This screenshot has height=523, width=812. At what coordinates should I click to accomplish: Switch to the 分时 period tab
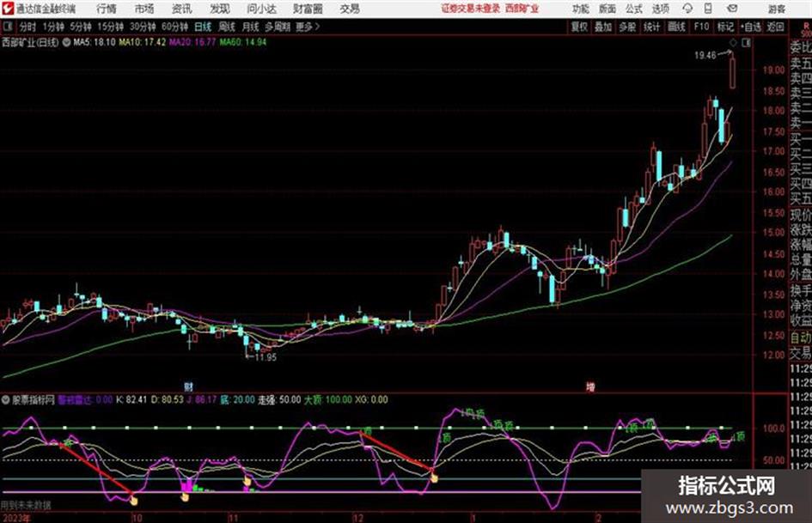click(28, 27)
